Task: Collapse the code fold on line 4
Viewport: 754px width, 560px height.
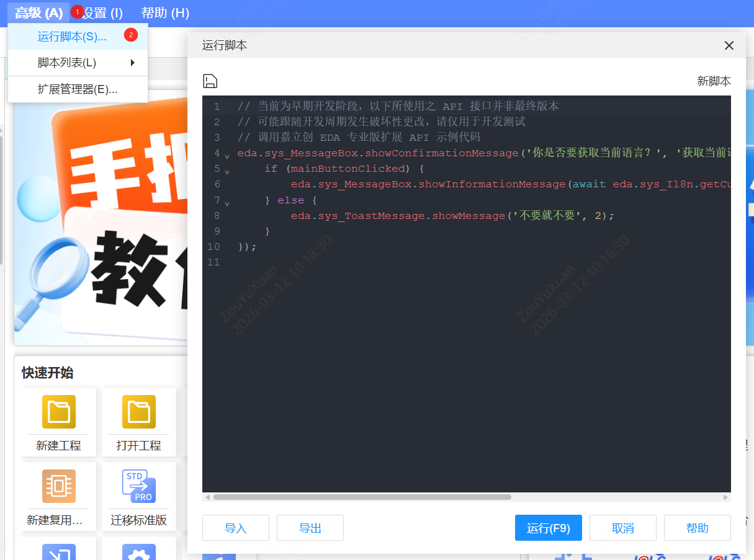Action: point(226,155)
